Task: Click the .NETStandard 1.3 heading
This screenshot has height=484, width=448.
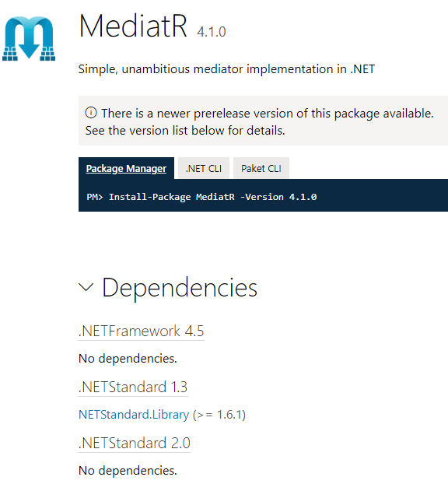Action: coord(133,387)
